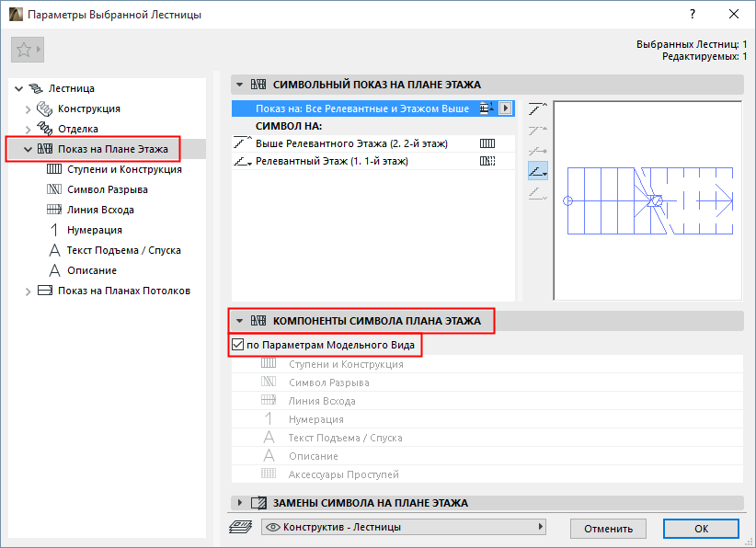Click the Нумерация icon in tree
The height and width of the screenshot is (548, 756).
(x=54, y=231)
